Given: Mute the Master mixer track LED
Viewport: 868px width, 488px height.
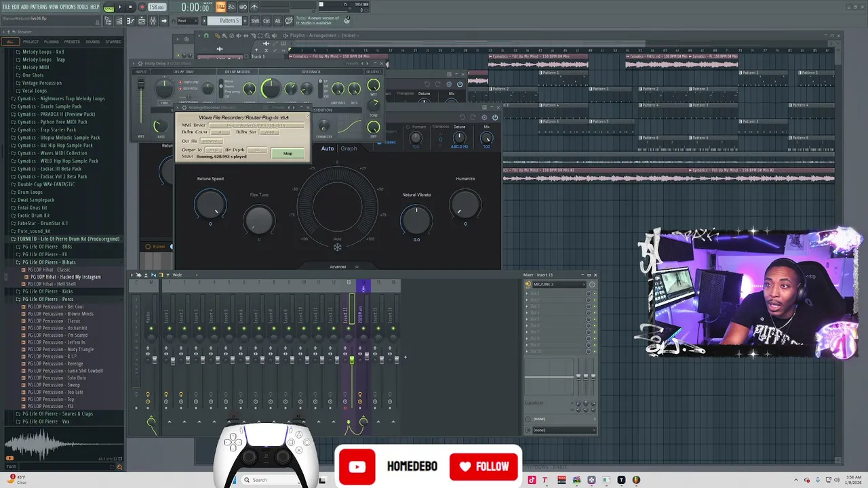Looking at the screenshot, I should pos(151,329).
